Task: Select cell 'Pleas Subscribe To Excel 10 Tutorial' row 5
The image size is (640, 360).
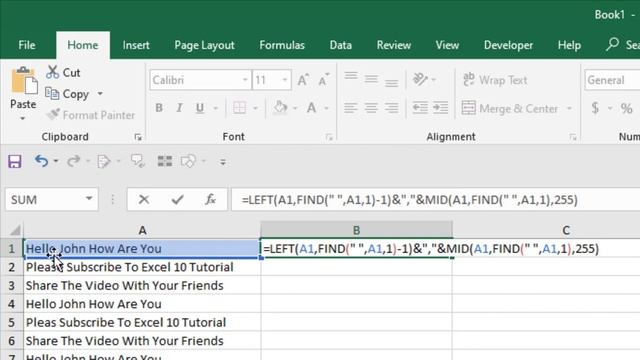Action: click(x=142, y=322)
